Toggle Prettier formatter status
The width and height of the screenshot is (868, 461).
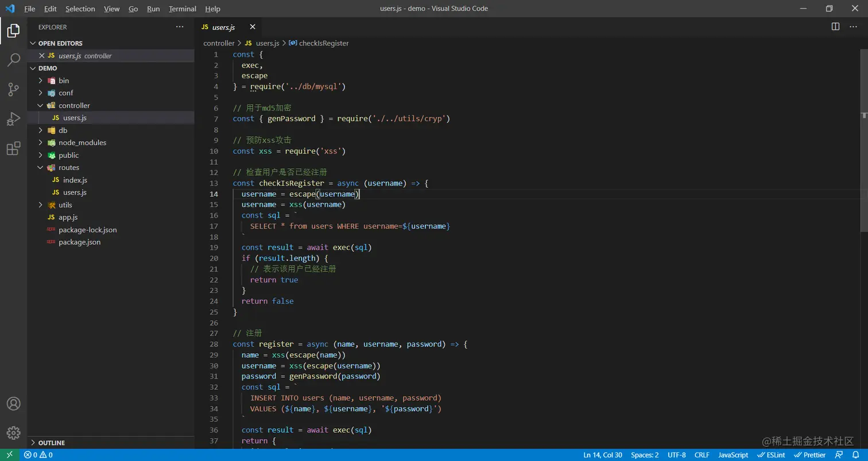tap(810, 455)
